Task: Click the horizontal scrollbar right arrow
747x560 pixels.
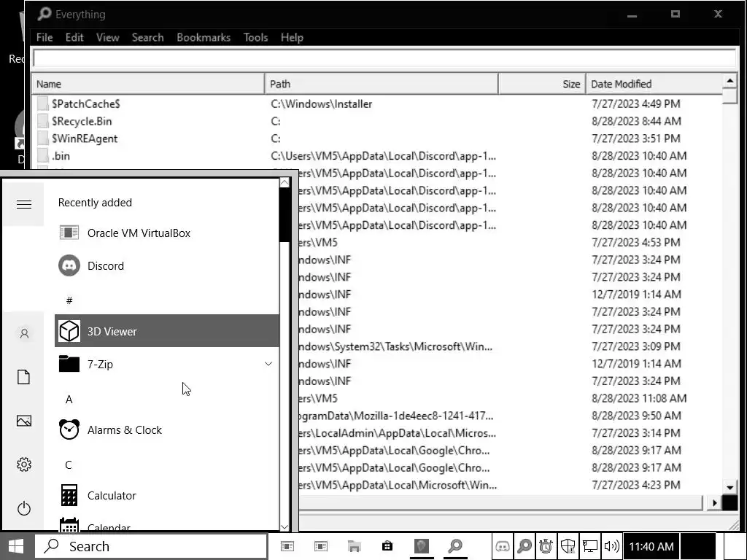Action: coord(713,503)
